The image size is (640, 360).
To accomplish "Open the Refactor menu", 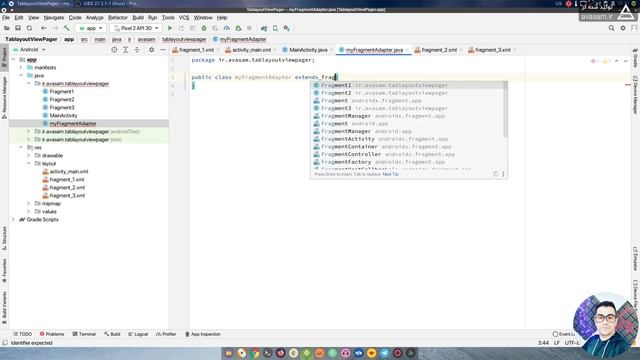I will click(118, 18).
